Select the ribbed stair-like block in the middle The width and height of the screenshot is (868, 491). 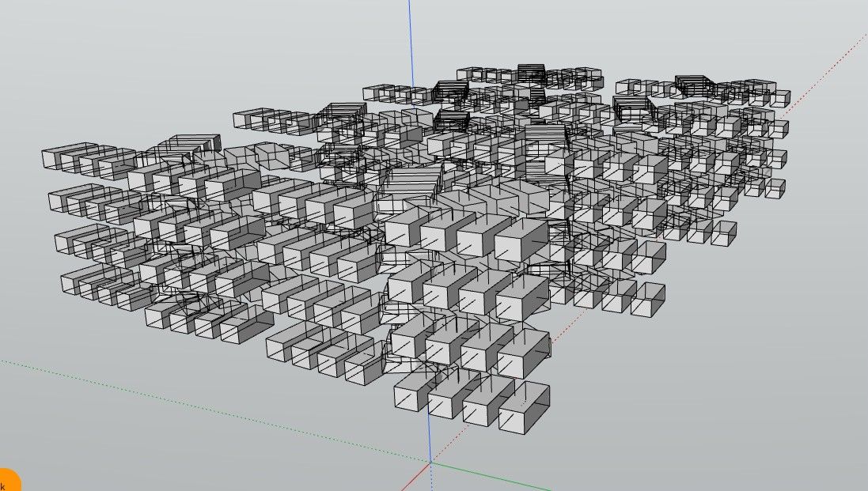click(414, 183)
